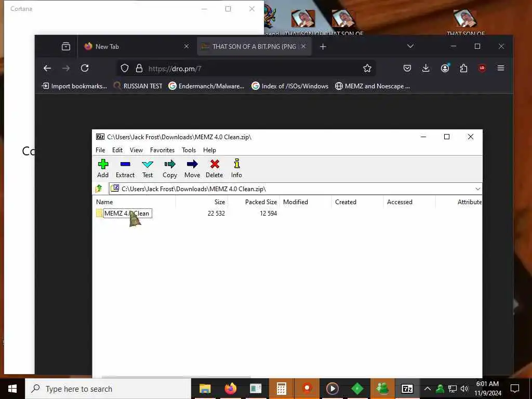Open a new Firefox tab with plus
Viewport: 532px width, 399px height.
323,46
